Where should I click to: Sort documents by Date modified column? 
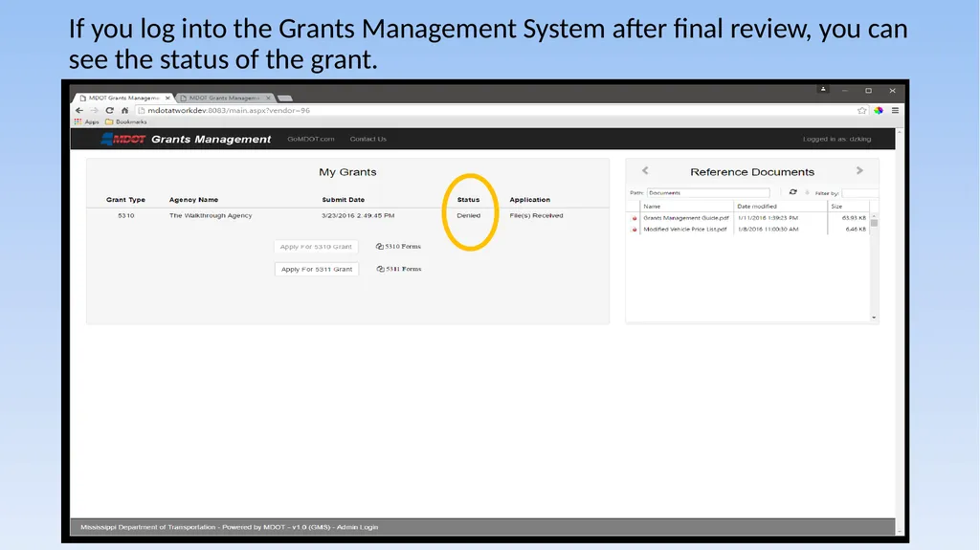click(x=757, y=207)
